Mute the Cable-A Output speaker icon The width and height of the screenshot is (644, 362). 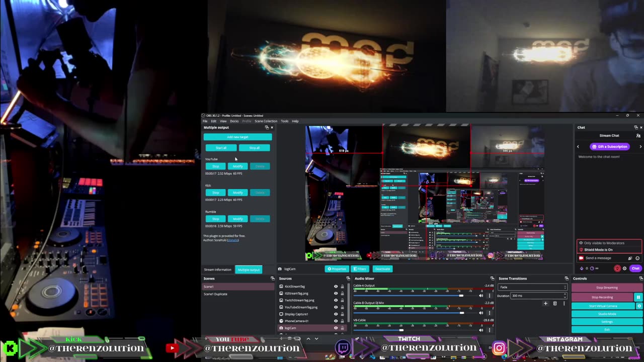(x=481, y=296)
